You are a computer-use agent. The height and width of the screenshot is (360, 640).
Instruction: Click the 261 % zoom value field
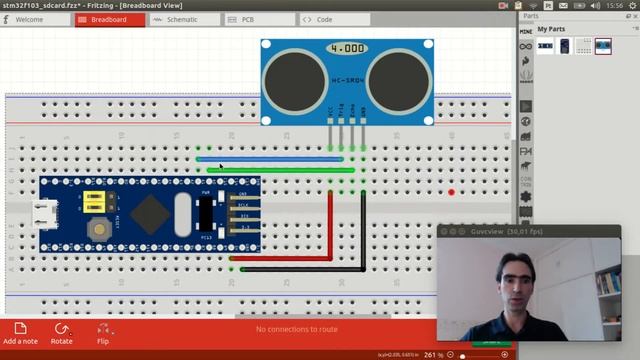coord(434,355)
